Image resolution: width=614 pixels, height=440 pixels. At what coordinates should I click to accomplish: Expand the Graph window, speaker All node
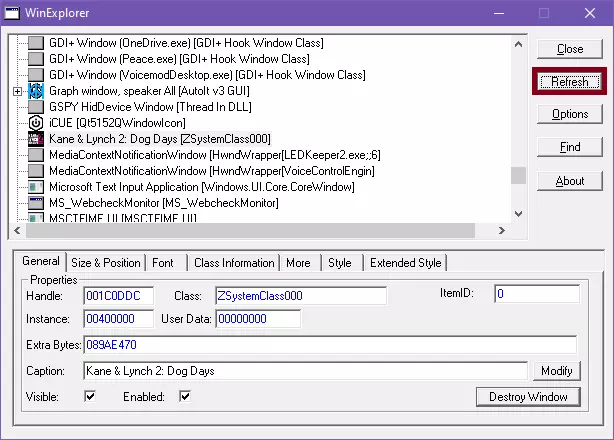[x=17, y=91]
